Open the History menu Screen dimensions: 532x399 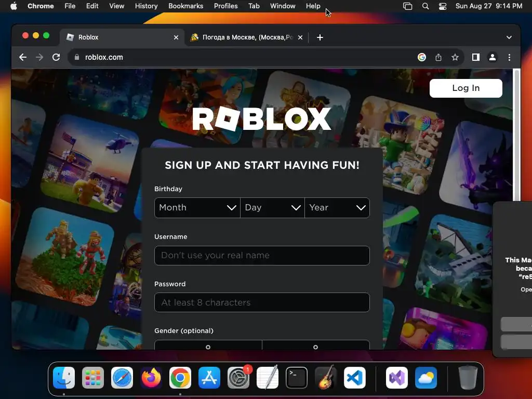point(146,6)
